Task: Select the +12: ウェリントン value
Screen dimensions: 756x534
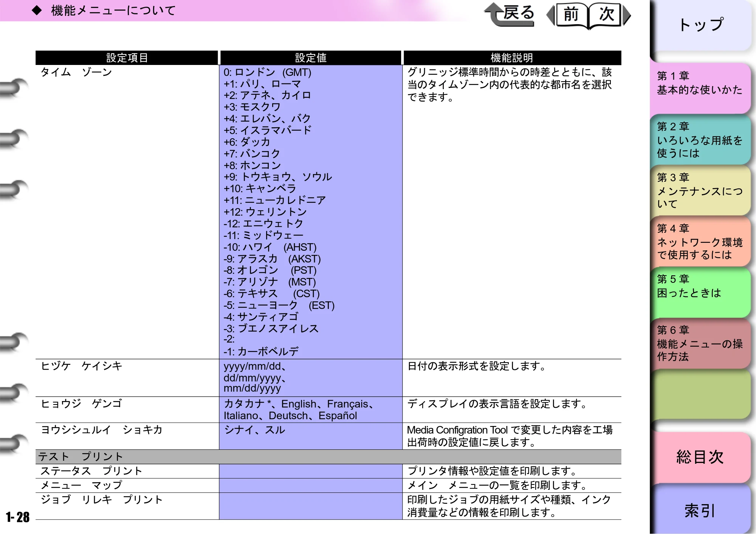Action: (265, 212)
